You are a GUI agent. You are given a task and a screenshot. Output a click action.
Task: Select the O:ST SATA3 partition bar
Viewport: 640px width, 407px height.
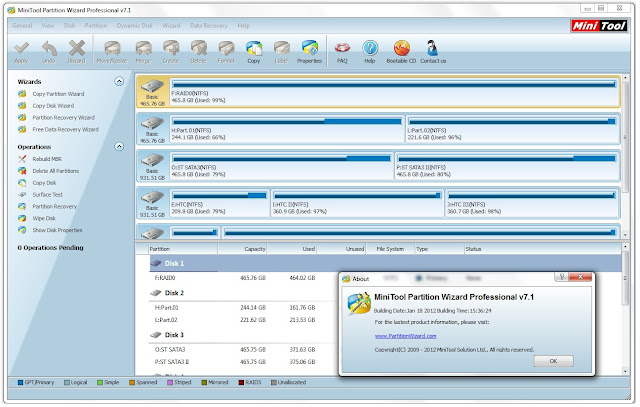pyautogui.click(x=281, y=166)
